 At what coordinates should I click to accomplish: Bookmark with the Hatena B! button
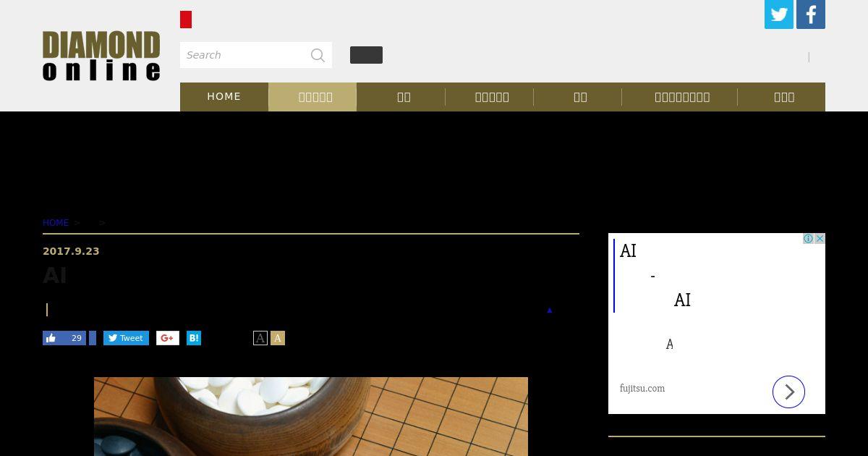(194, 338)
